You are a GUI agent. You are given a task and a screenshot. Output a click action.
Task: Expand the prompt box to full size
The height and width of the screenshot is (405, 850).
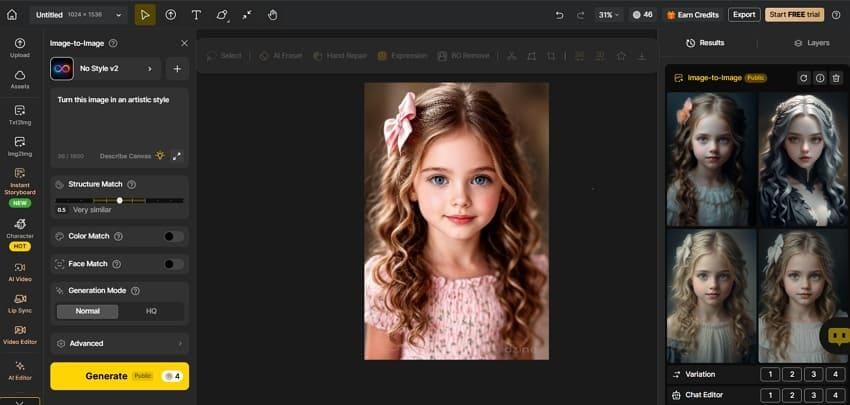point(177,156)
